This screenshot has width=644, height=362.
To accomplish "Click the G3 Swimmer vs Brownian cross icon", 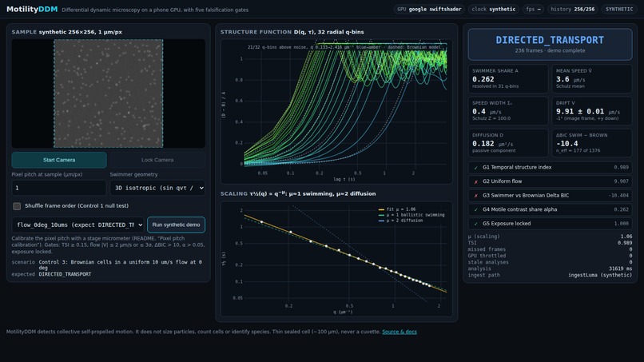I will point(475,196).
